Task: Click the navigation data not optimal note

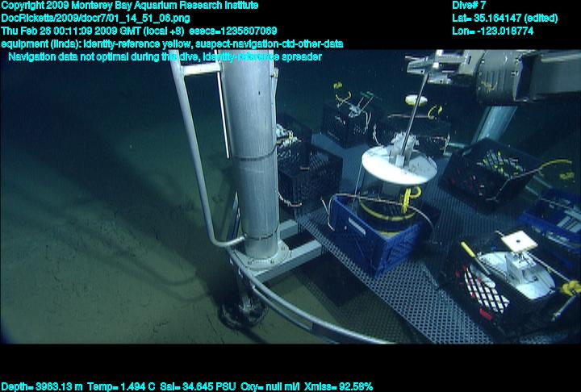Action: coord(165,56)
